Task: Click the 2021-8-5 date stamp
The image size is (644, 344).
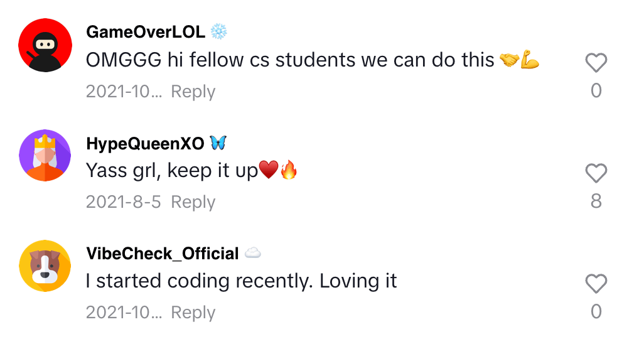Action: pos(123,202)
